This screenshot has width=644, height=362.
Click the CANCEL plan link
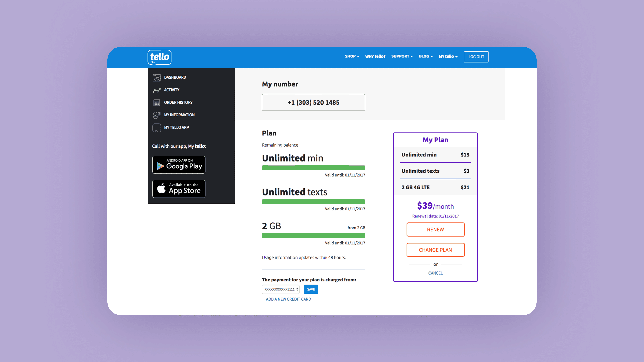435,273
